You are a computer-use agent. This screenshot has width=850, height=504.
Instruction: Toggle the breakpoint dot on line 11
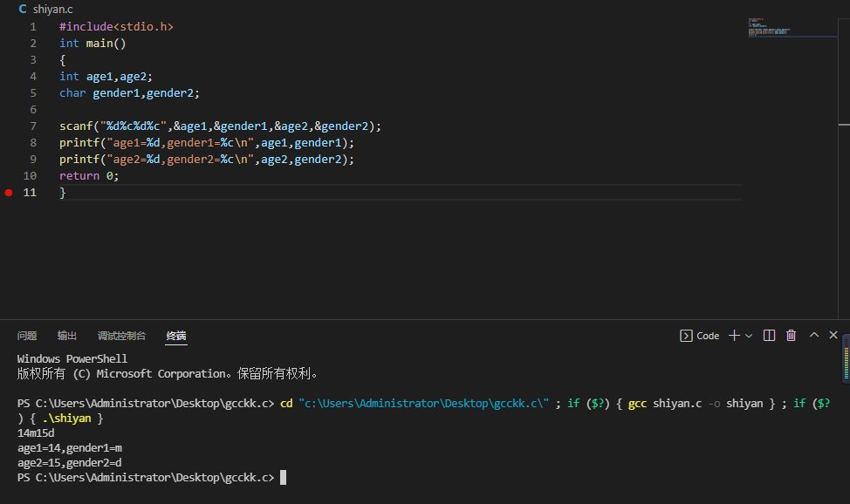pos(9,193)
